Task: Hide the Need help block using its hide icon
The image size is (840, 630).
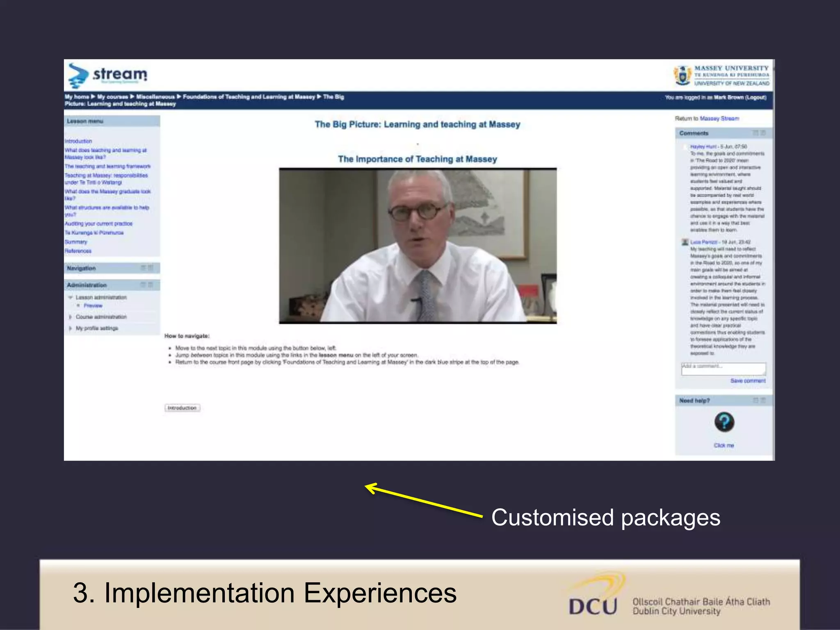Action: tap(756, 400)
